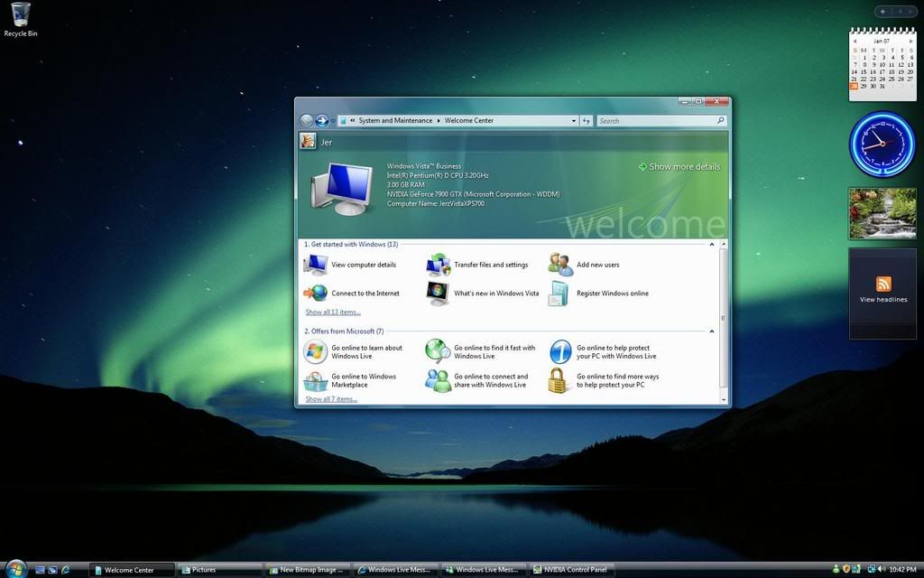Click the slideshow waterfall picture gadget
Image resolution: width=924 pixels, height=578 pixels.
[x=882, y=213]
